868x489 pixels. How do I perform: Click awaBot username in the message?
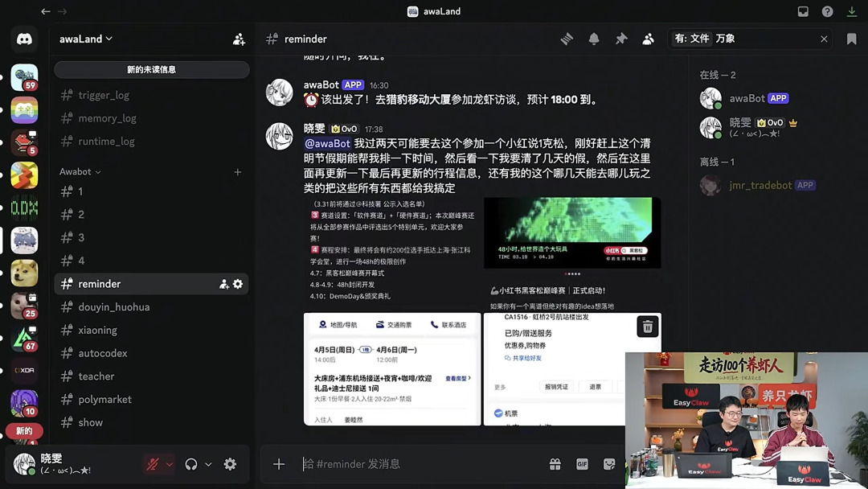tap(321, 84)
